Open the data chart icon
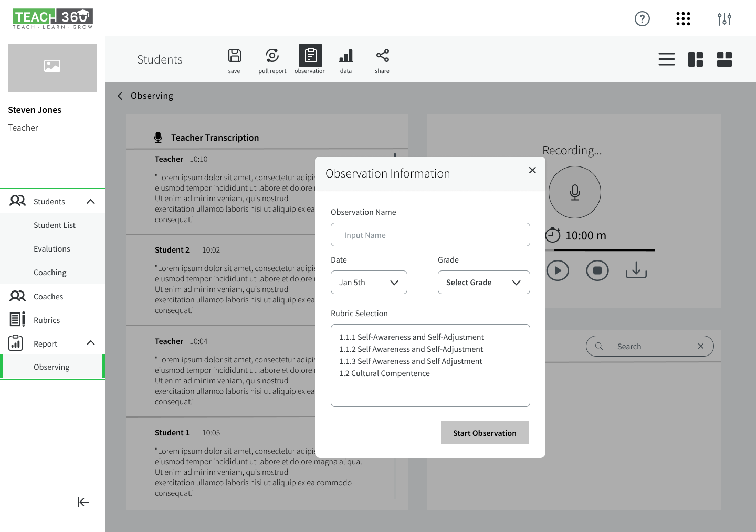Image resolution: width=756 pixels, height=532 pixels. [346, 55]
